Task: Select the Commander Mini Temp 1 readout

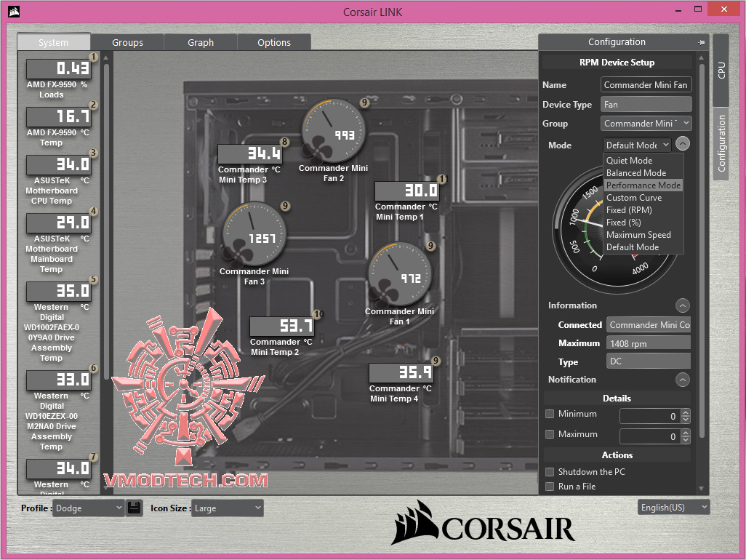Action: (406, 191)
